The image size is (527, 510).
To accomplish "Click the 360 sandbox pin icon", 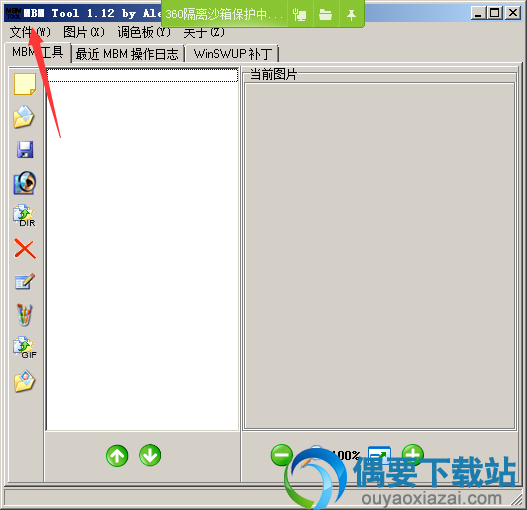I will (x=351, y=14).
